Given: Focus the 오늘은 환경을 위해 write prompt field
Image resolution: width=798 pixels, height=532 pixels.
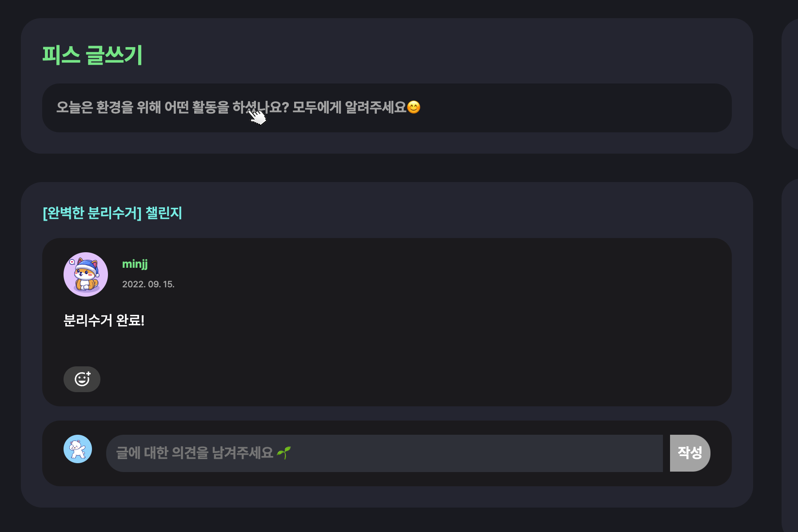Looking at the screenshot, I should (x=387, y=108).
